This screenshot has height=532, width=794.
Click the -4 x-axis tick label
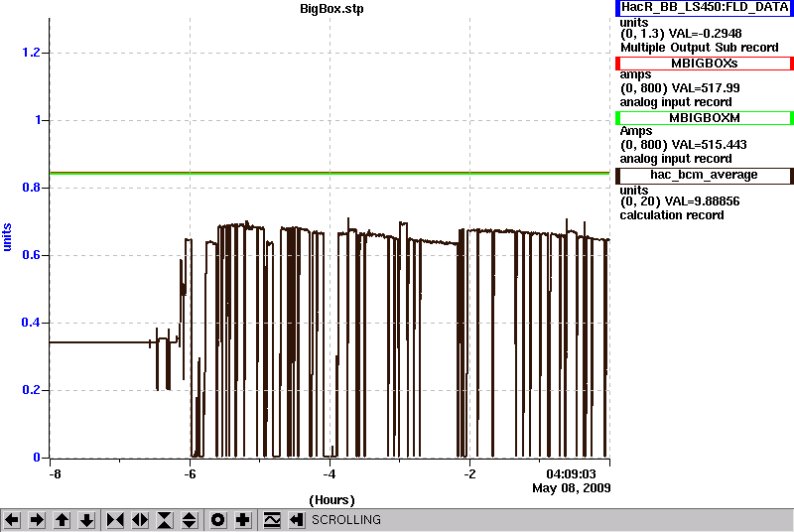(330, 474)
